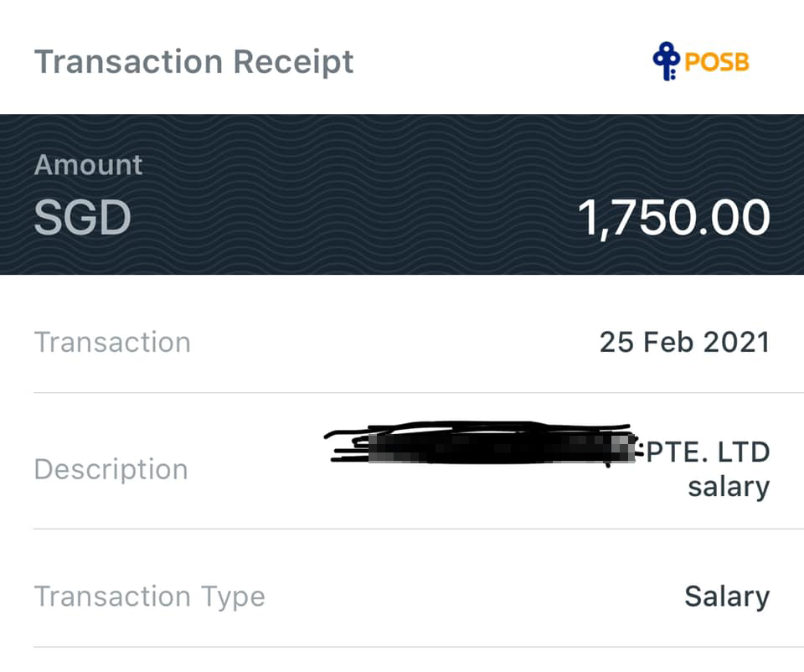This screenshot has height=672, width=804.
Task: Click the PTE. LTD text
Action: pos(708,452)
